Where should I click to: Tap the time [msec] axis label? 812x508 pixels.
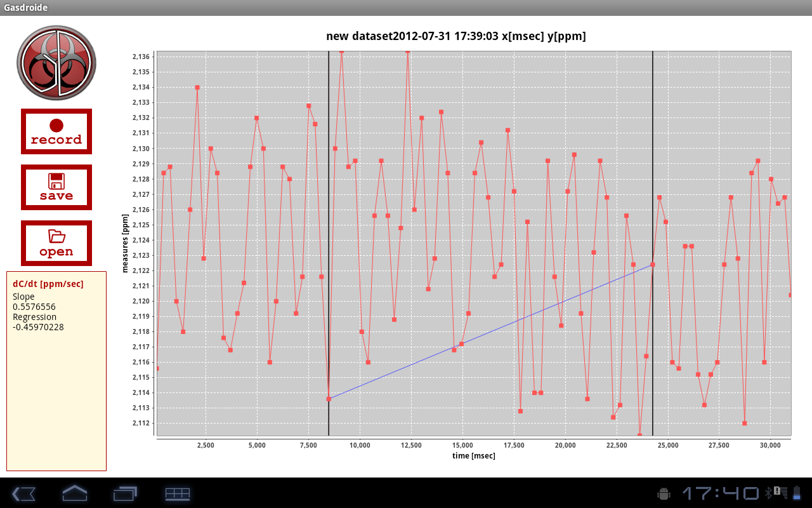coord(474,456)
